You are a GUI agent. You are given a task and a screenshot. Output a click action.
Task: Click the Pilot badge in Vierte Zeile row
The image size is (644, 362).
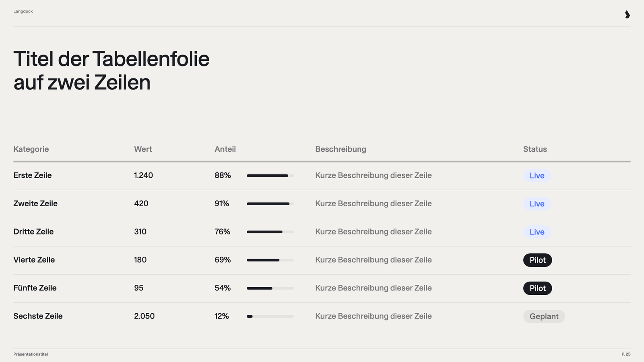(538, 260)
